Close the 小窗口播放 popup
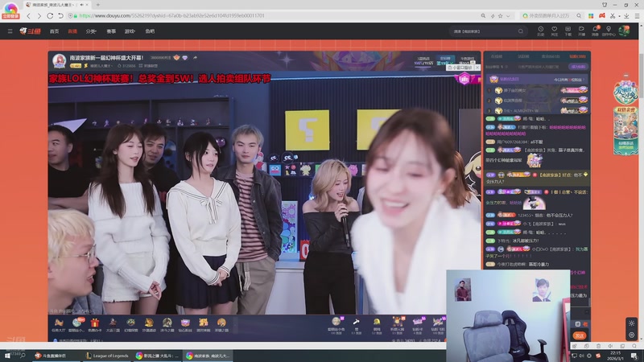The height and width of the screenshot is (362, 644). click(x=477, y=68)
